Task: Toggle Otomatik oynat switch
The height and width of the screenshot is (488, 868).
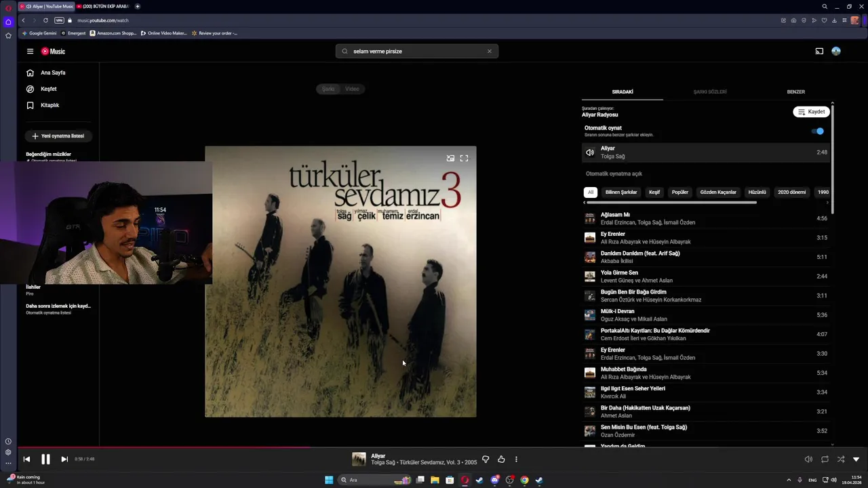Action: pyautogui.click(x=818, y=131)
